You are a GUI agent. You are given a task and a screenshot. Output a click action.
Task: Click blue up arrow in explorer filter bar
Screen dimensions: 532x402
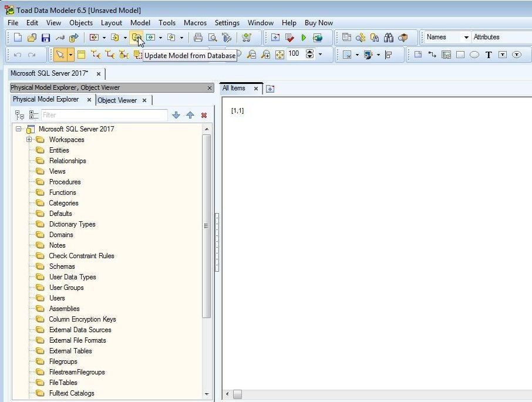click(190, 115)
